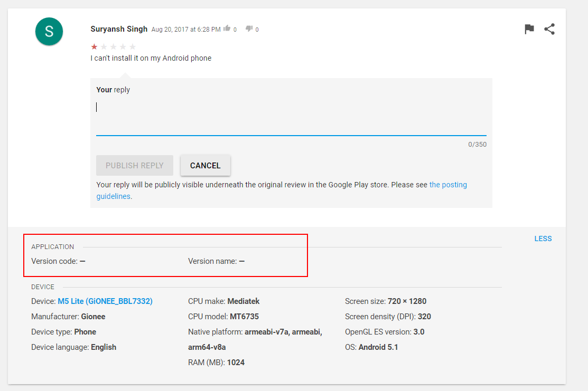
Task: Click the review date Aug 20, 2017
Action: [x=186, y=30]
